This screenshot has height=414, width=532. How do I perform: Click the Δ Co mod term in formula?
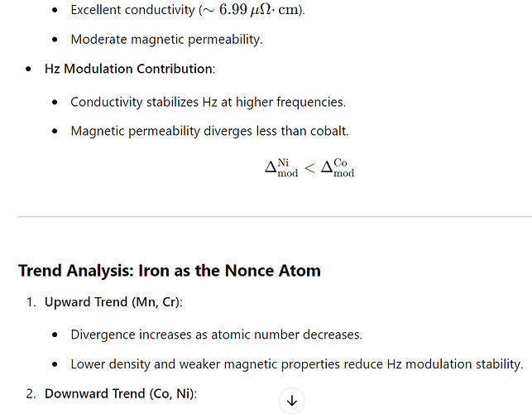point(338,168)
